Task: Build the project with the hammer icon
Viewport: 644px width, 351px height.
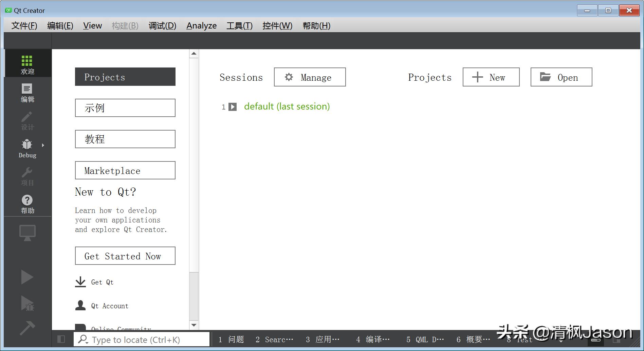Action: (27, 328)
